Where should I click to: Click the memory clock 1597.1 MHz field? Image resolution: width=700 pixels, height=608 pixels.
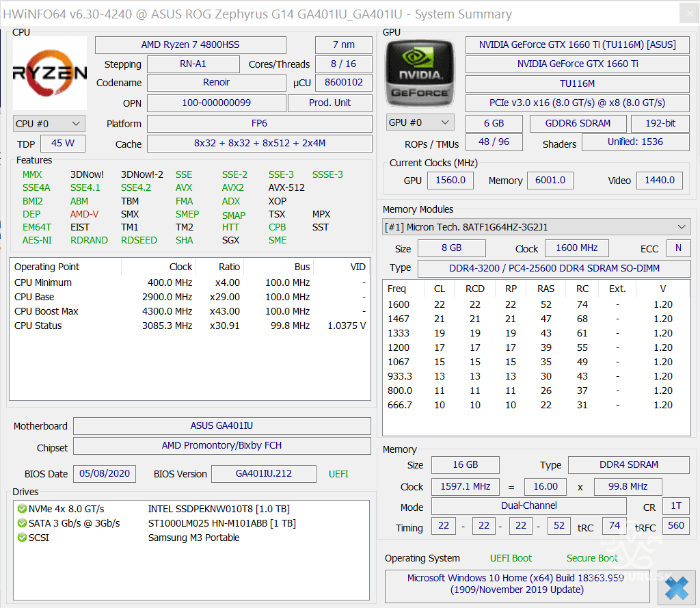(465, 486)
